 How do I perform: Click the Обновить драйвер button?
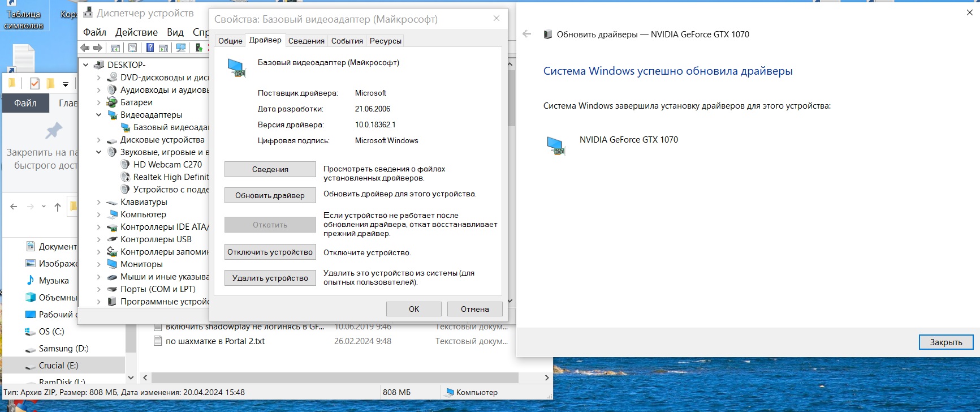tap(270, 195)
